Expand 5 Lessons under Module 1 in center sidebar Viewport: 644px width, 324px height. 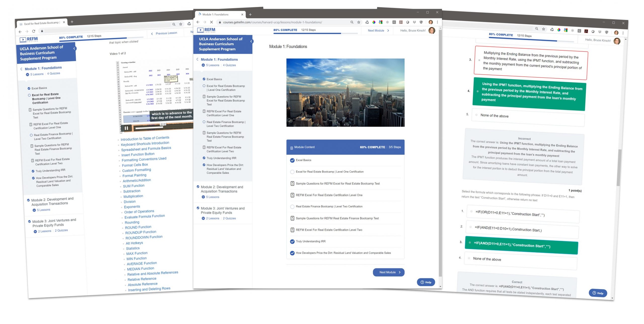[211, 65]
